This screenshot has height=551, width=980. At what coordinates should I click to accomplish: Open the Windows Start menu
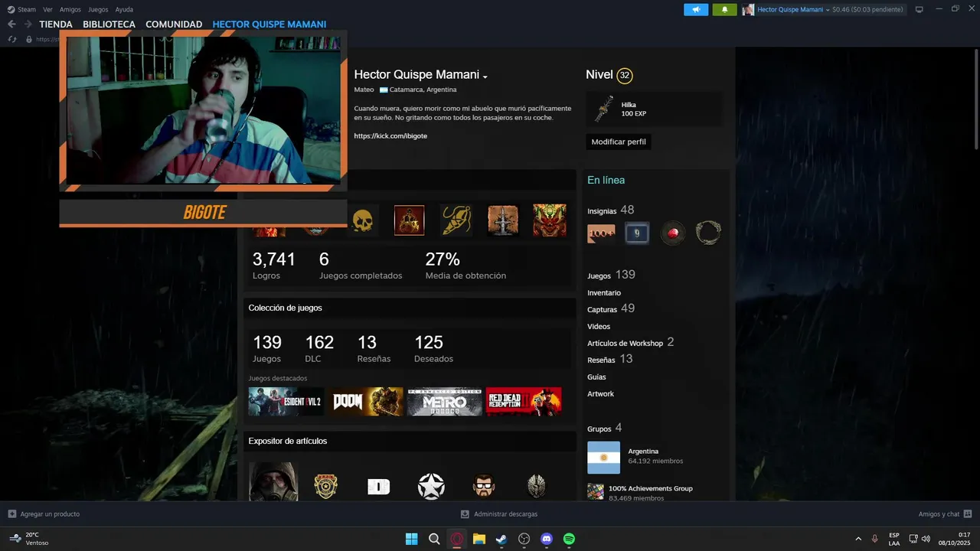click(411, 539)
